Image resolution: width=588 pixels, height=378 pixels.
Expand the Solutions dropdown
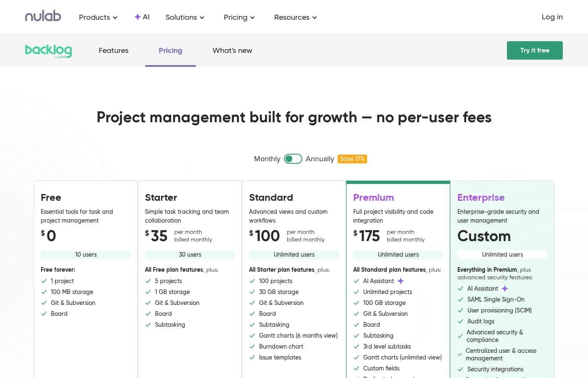(185, 17)
